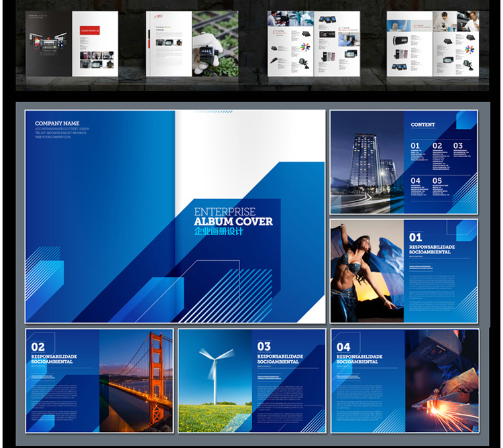Image resolution: width=503 pixels, height=448 pixels.
Task: Click the ENTERPRISE ALBUM COVER title
Action: tap(233, 217)
